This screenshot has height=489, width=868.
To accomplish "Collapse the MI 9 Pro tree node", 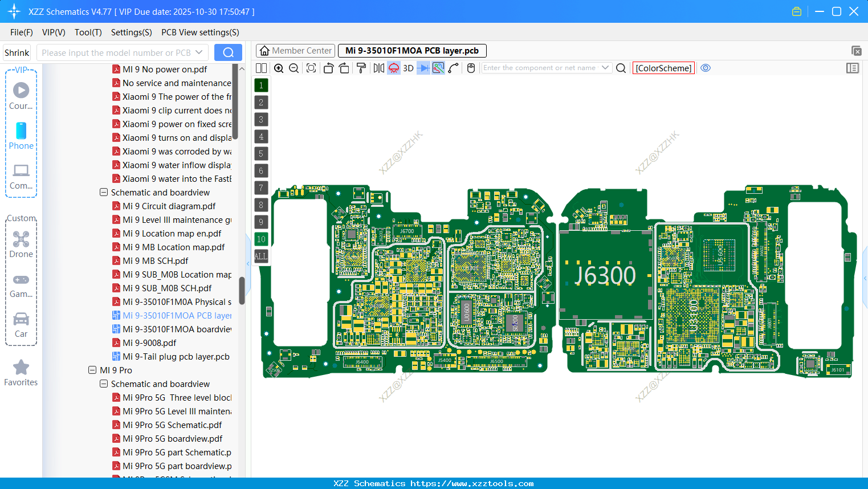I will 92,370.
